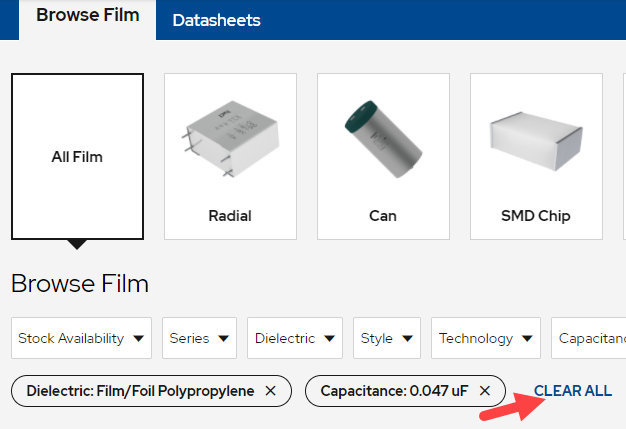Screen dimensions: 626x429
Task: Remove Film/Foil Polypropylene dielectric filter chip
Action: pos(271,391)
